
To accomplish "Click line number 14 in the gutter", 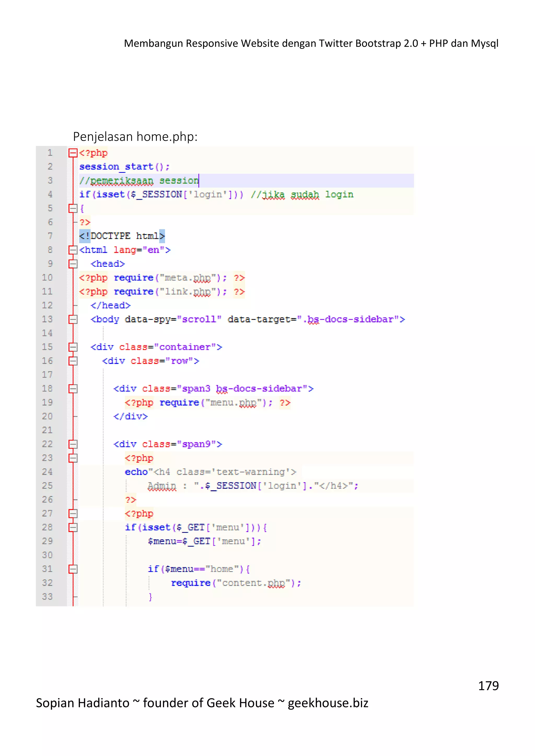I will (x=47, y=333).
